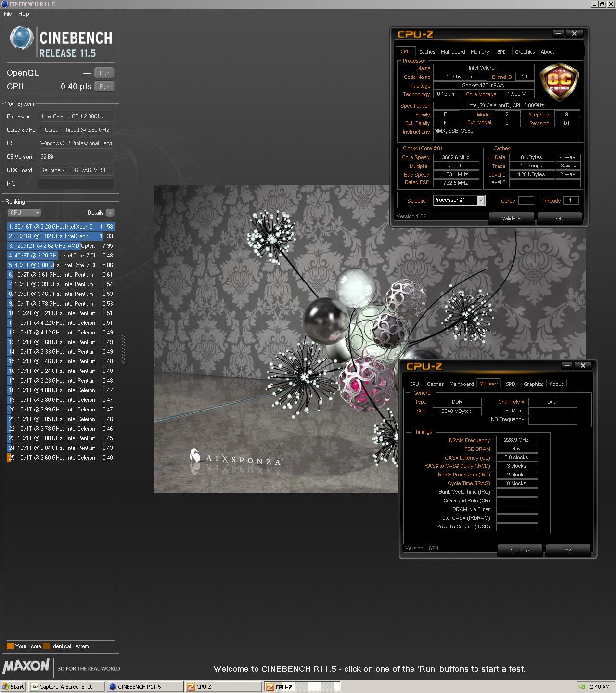Minimize the top CPU-Z window
This screenshot has height=693, width=616.
click(x=558, y=34)
